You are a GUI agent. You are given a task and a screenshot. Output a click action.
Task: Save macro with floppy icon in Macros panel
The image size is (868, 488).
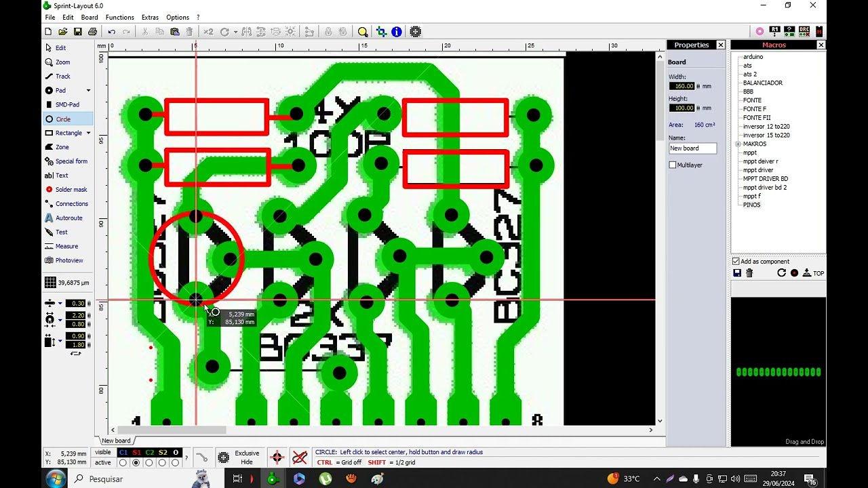tap(737, 273)
